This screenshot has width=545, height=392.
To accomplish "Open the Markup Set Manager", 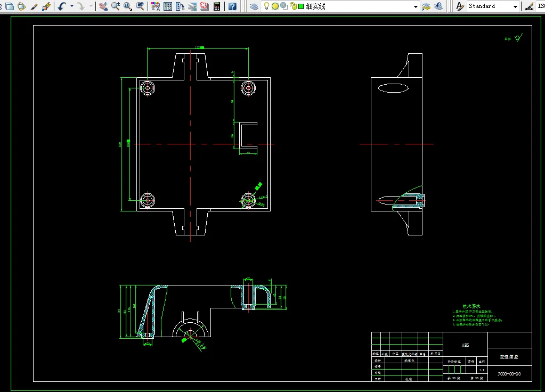I will click(205, 6).
